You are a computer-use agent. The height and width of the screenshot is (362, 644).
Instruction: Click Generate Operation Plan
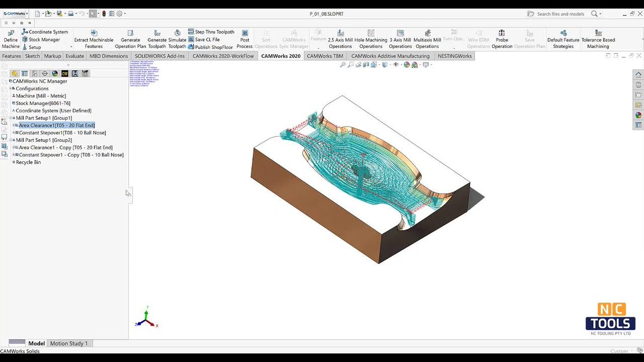pyautogui.click(x=130, y=40)
